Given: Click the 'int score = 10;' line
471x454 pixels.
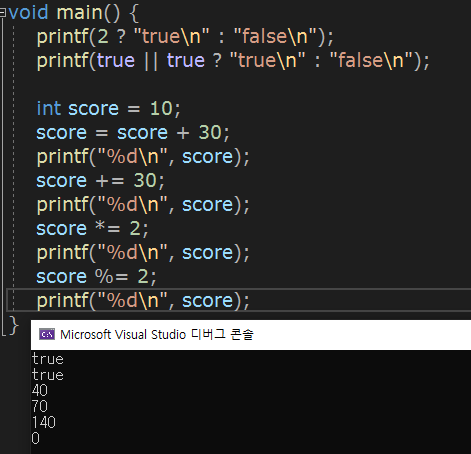Looking at the screenshot, I should coord(108,108).
